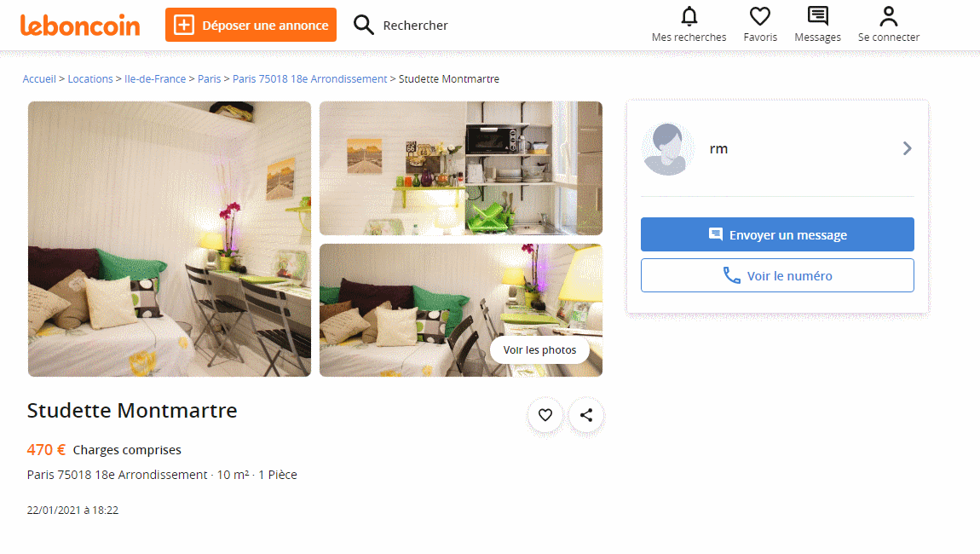Image resolution: width=980 pixels, height=554 pixels.
Task: Reveal phone with Voir le numéro
Action: click(x=777, y=275)
